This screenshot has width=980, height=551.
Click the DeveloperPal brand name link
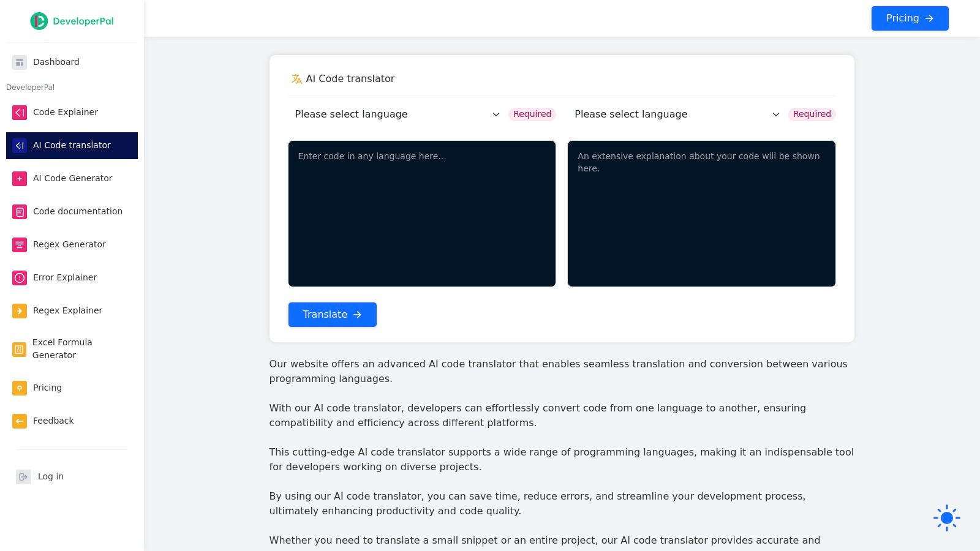pyautogui.click(x=83, y=21)
